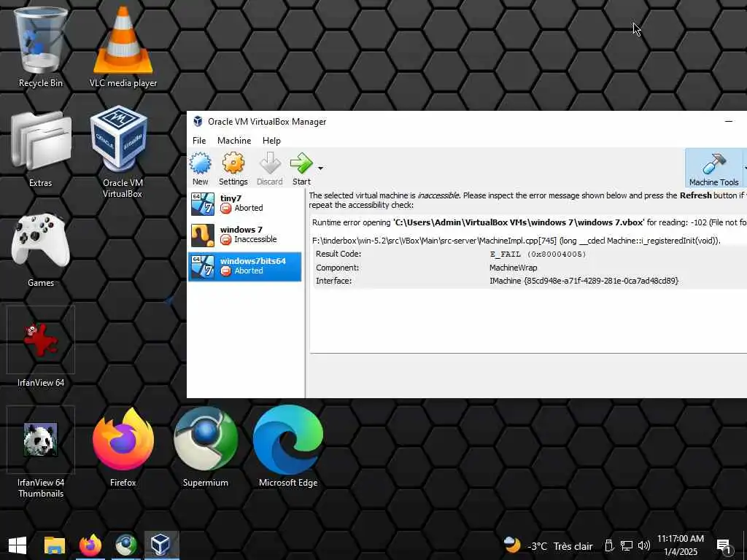Open IrfanView 64 desktop shortcut
747x560 pixels.
(x=41, y=346)
